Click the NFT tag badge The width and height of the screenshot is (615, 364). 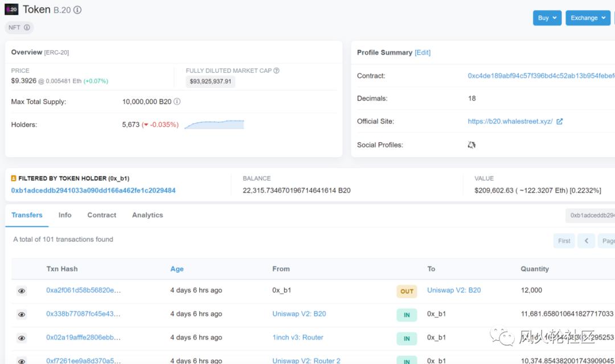coord(19,27)
